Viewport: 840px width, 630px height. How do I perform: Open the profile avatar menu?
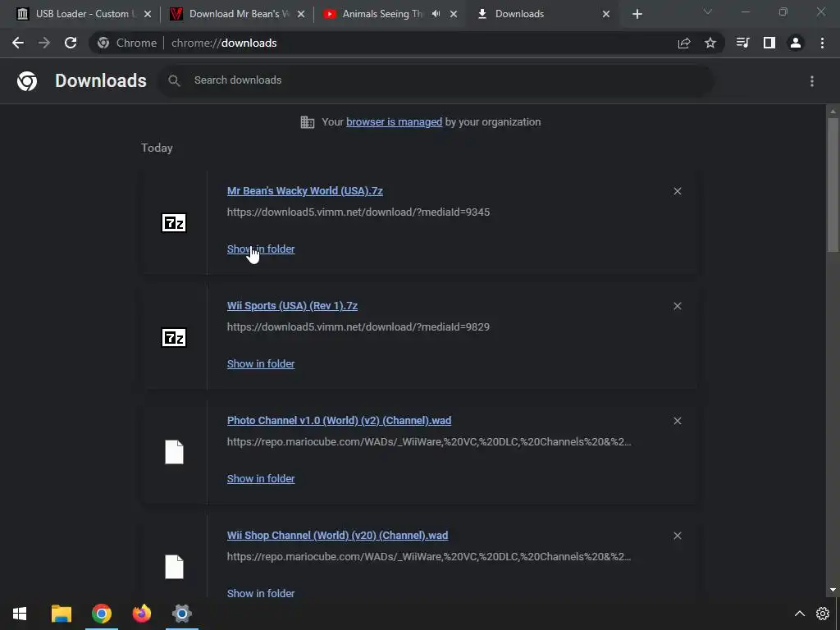click(x=796, y=43)
